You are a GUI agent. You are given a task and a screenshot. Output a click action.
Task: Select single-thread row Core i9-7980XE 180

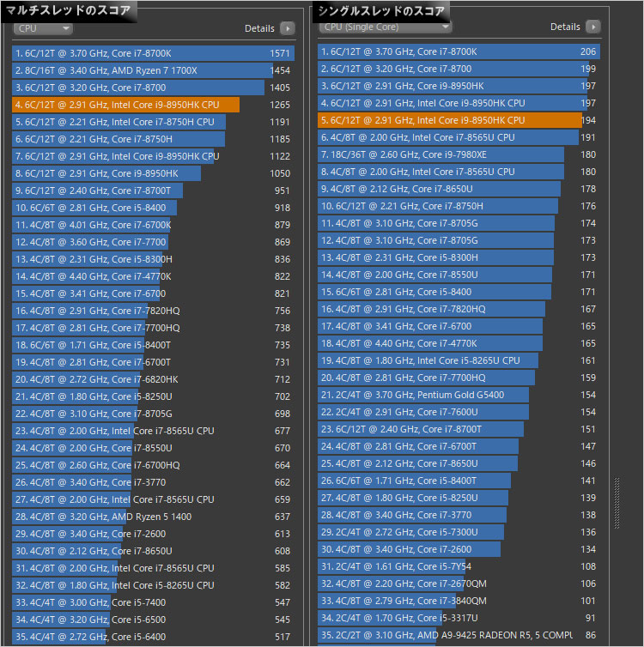click(459, 154)
